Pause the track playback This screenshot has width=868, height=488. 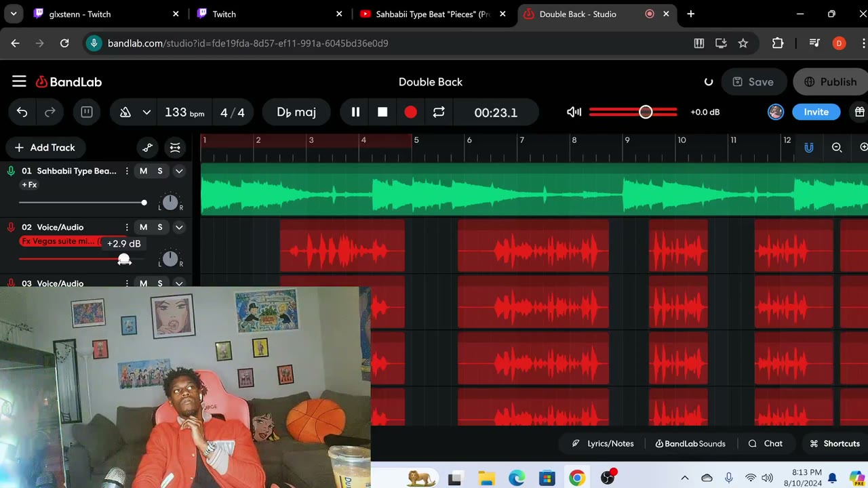355,113
